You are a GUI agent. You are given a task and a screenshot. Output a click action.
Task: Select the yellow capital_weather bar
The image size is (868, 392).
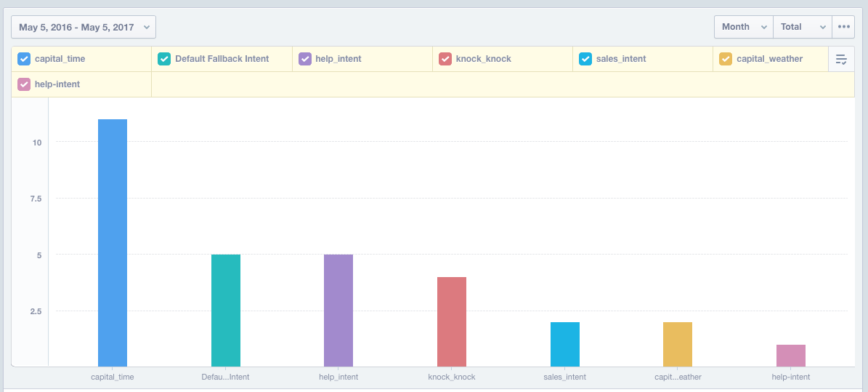tap(678, 344)
